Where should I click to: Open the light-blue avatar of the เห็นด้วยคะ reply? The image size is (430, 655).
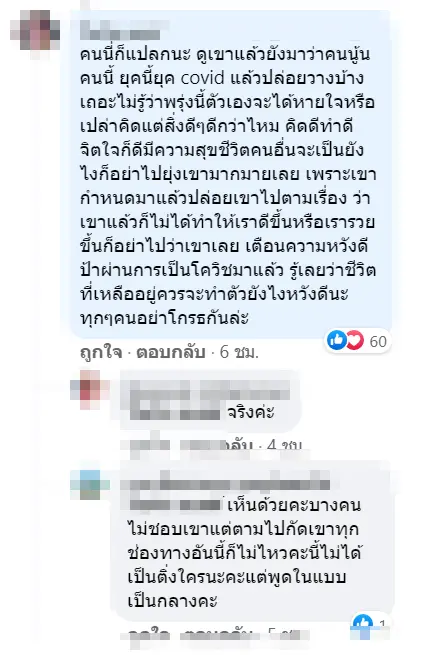tap(89, 485)
